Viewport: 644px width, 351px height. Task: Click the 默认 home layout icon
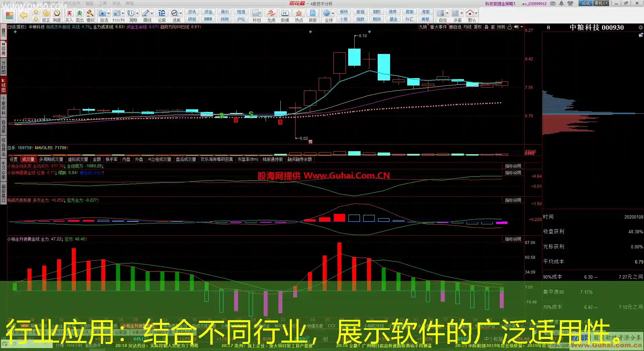(470, 13)
